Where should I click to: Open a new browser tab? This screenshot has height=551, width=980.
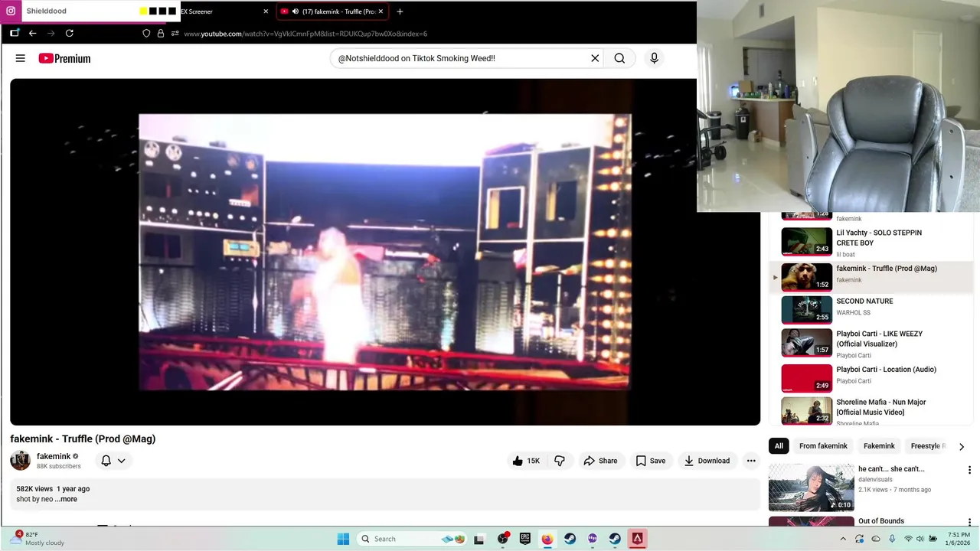[x=400, y=11]
